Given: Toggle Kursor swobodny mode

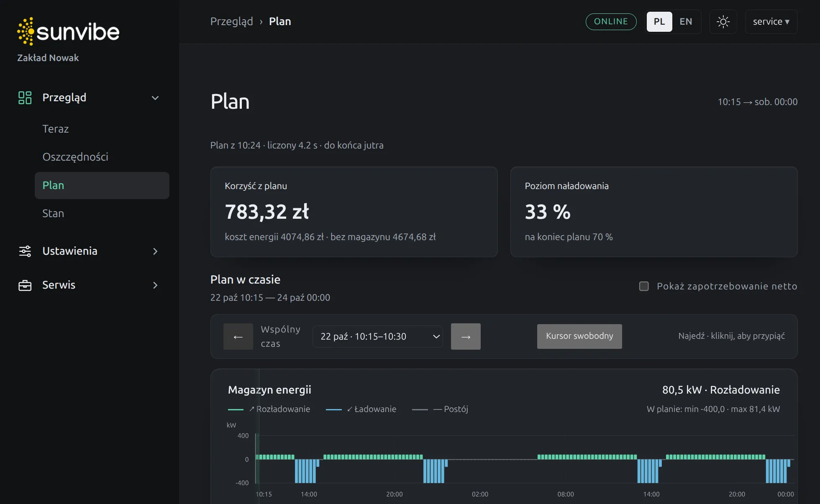Looking at the screenshot, I should tap(579, 336).
